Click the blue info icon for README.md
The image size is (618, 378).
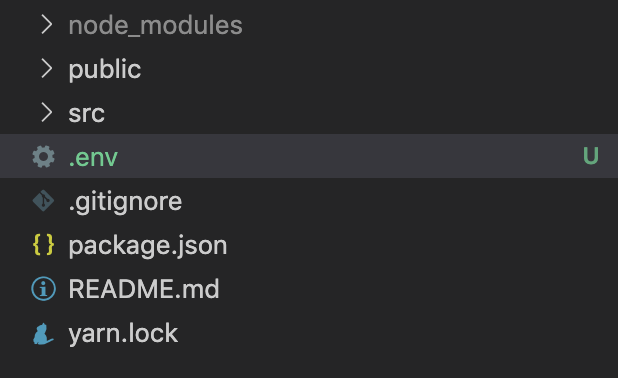click(x=43, y=289)
